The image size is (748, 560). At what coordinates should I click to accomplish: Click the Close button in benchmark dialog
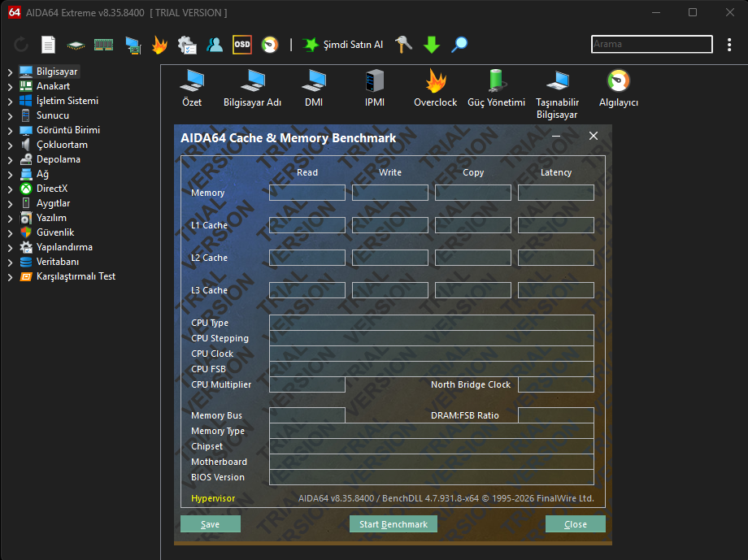(576, 523)
